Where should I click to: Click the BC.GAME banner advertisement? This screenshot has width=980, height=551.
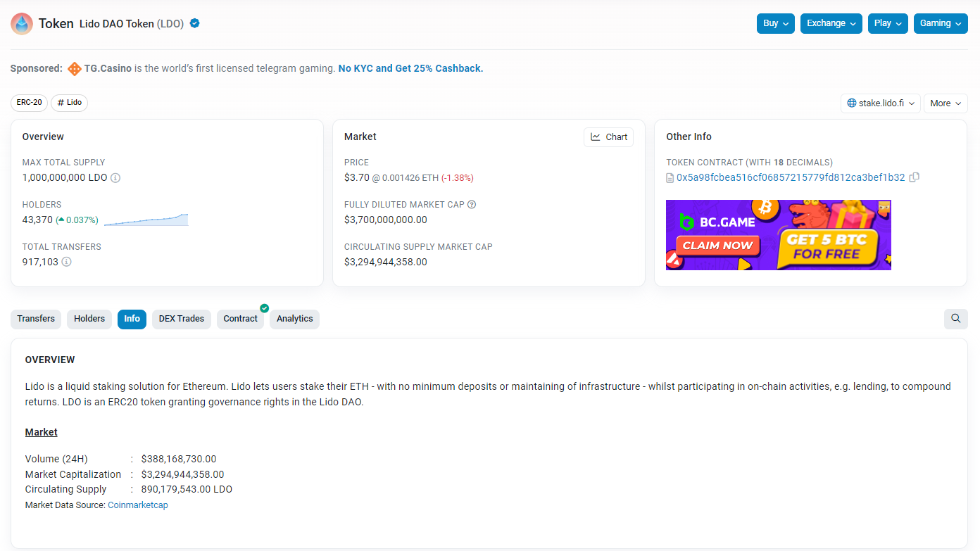[778, 235]
